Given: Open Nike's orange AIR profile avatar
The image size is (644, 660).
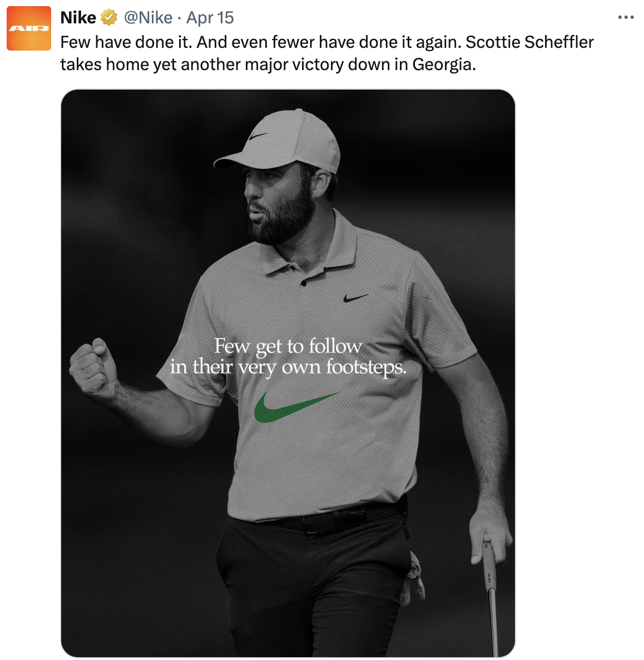Looking at the screenshot, I should [x=29, y=28].
